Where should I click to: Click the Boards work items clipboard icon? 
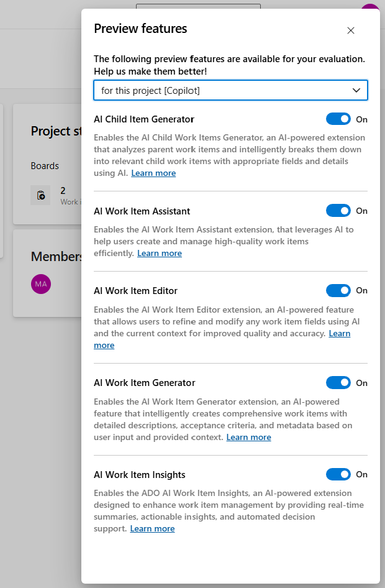tap(40, 195)
